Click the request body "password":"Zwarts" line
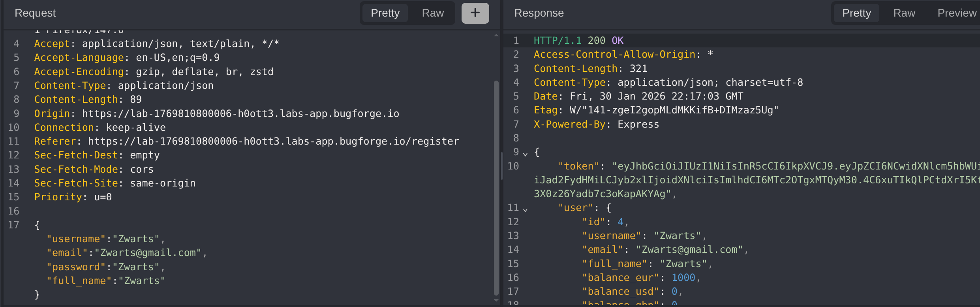The height and width of the screenshot is (307, 980). click(105, 267)
